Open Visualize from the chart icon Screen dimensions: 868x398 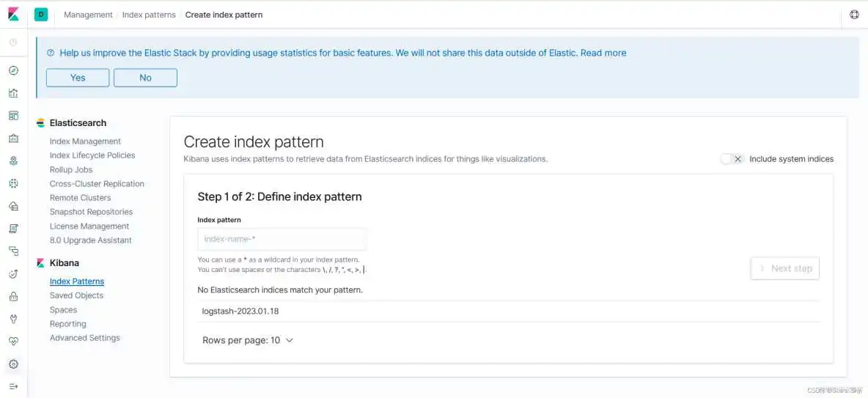pyautogui.click(x=13, y=93)
